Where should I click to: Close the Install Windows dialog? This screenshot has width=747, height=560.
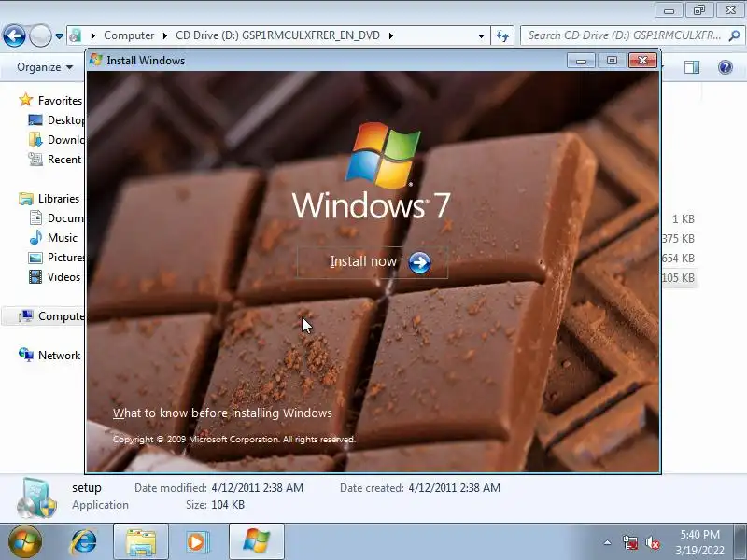coord(642,60)
